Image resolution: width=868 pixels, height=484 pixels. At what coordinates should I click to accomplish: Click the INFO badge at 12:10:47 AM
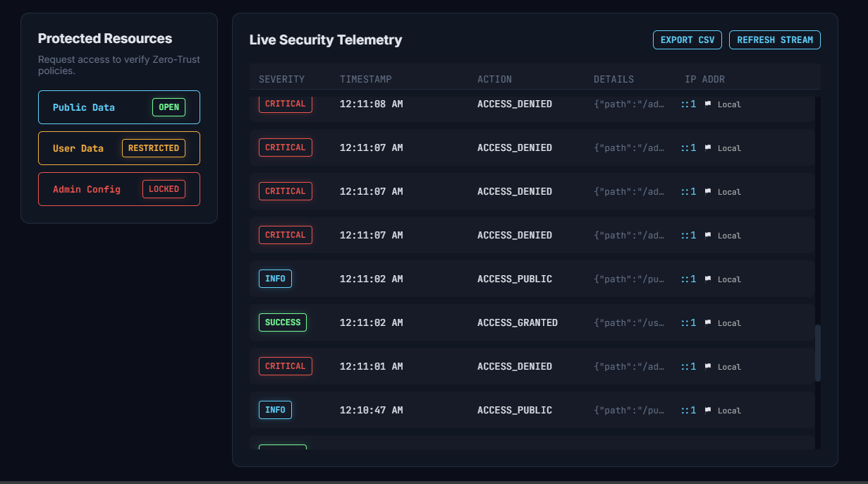(x=275, y=410)
